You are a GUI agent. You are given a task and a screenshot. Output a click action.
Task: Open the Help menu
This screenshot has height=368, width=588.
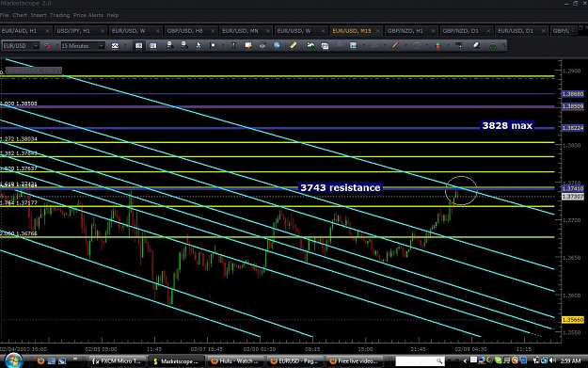113,15
